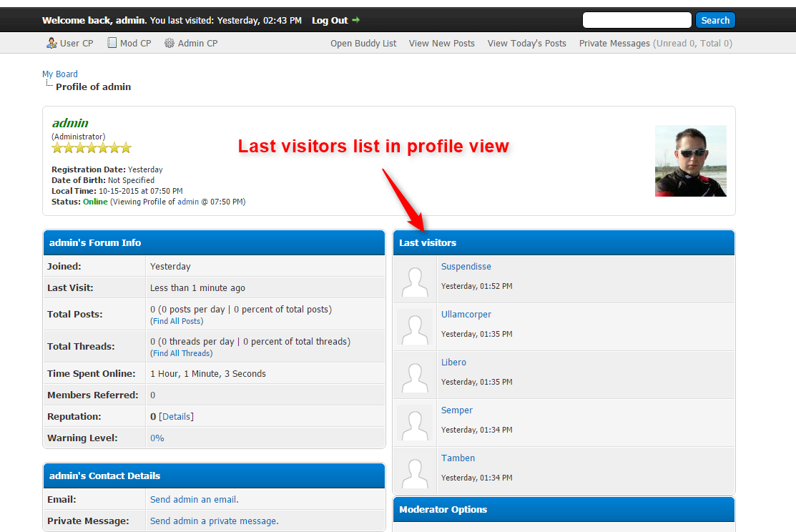Click the green Log Out arrow icon
The image size is (796, 532).
(x=356, y=20)
